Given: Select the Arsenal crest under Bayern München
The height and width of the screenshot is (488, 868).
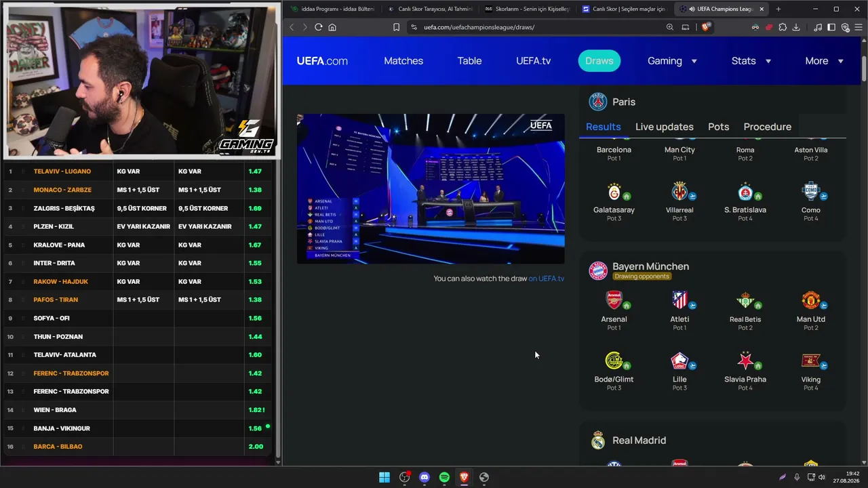Looking at the screenshot, I should tap(614, 300).
